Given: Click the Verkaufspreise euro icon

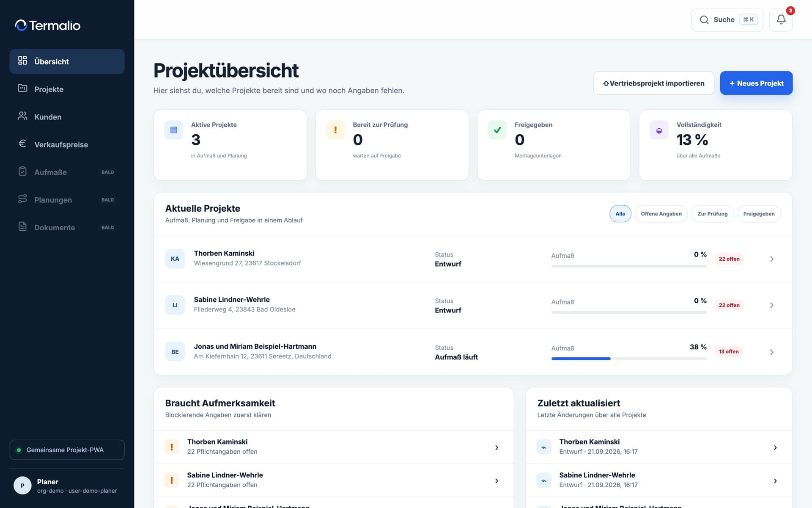Looking at the screenshot, I should point(22,144).
